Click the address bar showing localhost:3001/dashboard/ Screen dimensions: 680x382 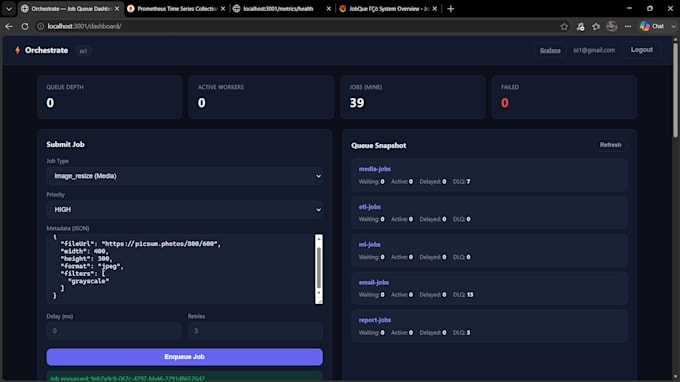[85, 26]
